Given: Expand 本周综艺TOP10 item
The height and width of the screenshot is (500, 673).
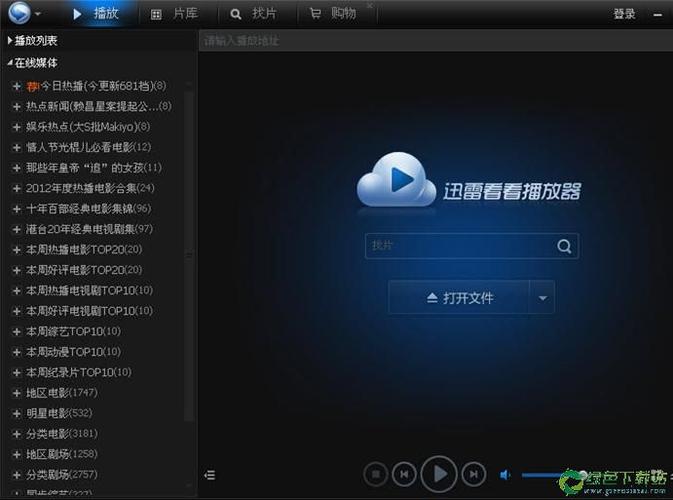Looking at the screenshot, I should (x=17, y=332).
